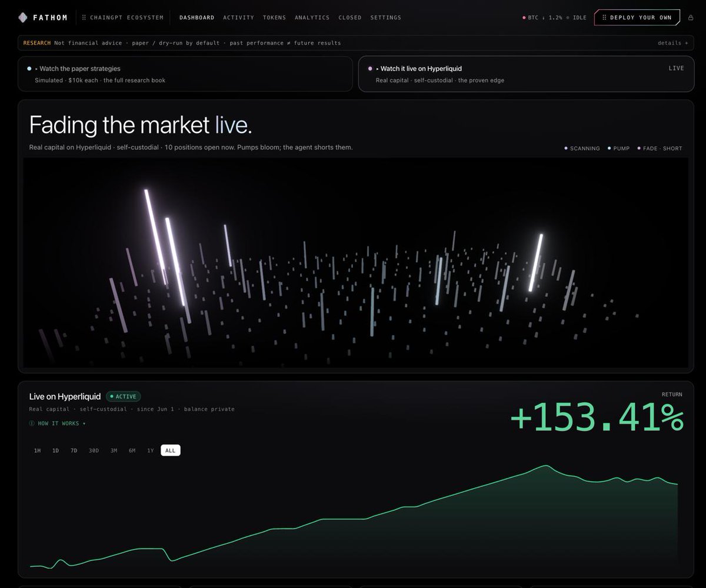Viewport: 706px width, 588px height.
Task: Open the Tokens tab
Action: (274, 18)
